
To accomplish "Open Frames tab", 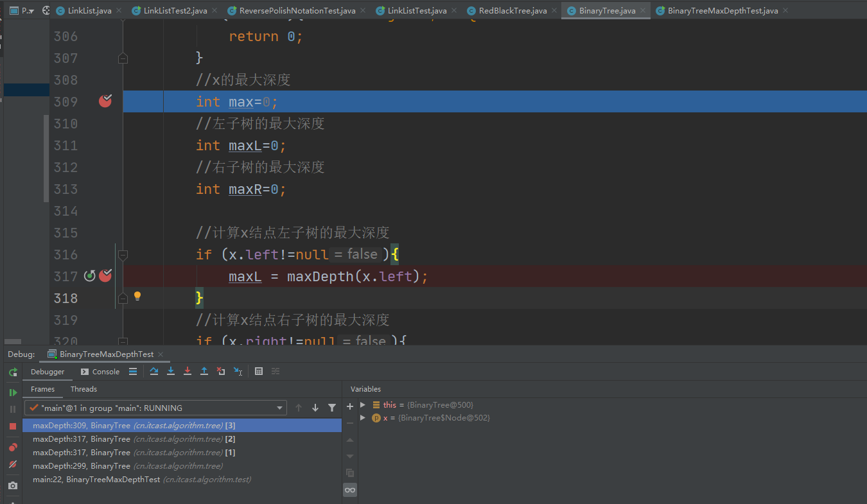I will 42,389.
